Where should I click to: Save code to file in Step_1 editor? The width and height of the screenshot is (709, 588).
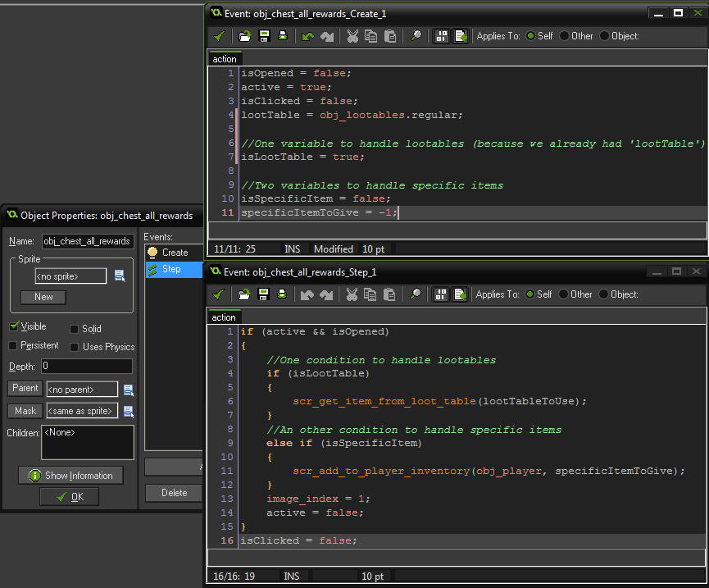click(x=263, y=294)
